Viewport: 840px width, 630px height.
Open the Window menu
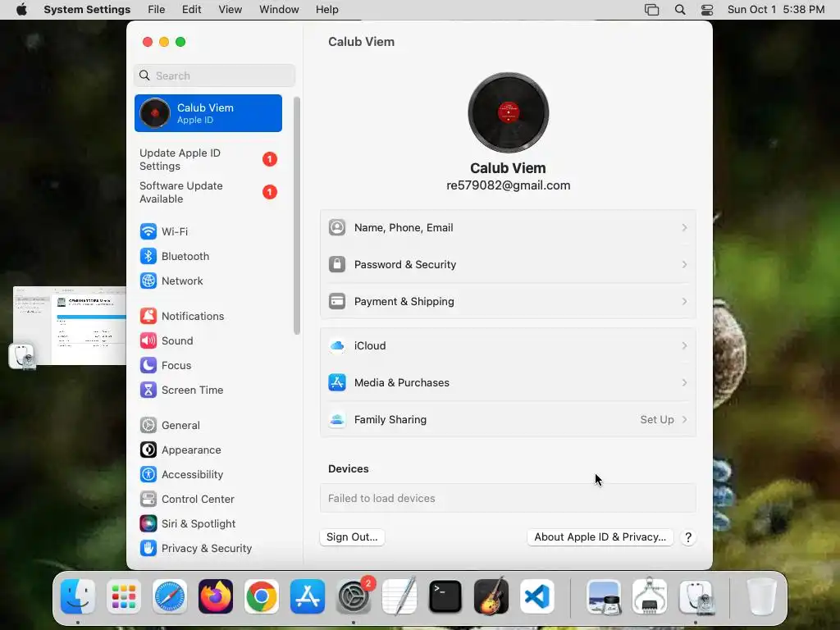(279, 10)
